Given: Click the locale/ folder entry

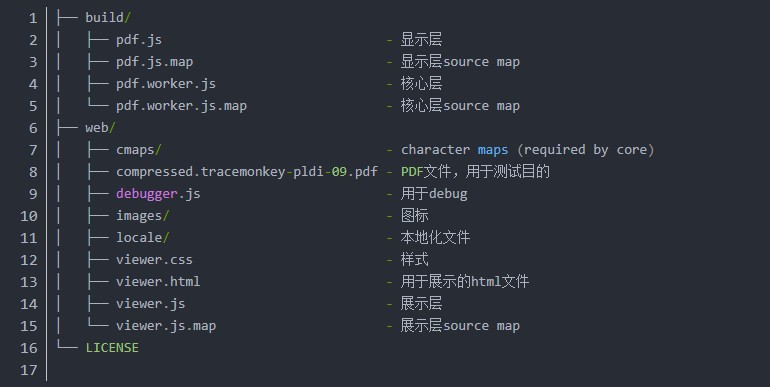Looking at the screenshot, I should click(x=143, y=238).
